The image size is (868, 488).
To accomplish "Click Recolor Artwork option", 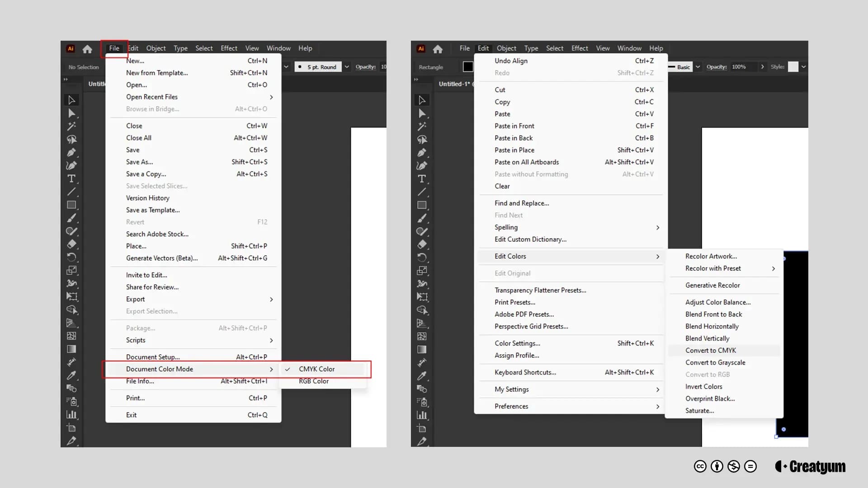I will tap(711, 256).
